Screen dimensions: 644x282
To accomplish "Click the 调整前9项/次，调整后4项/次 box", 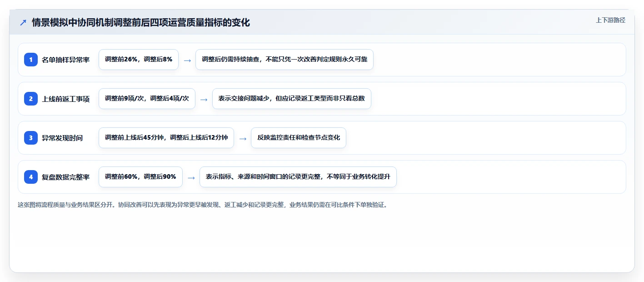I will [x=147, y=99].
